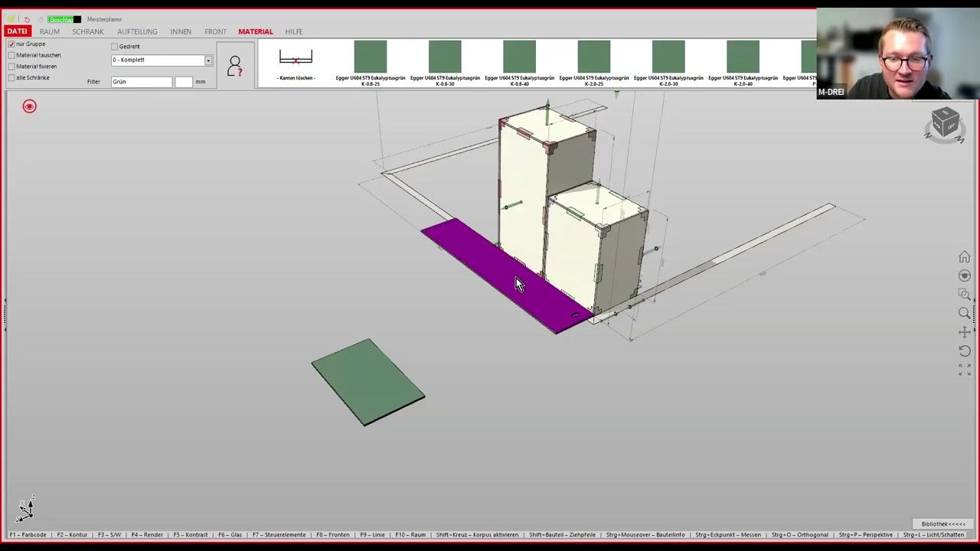Click the Filter text field containing Grün

[142, 81]
